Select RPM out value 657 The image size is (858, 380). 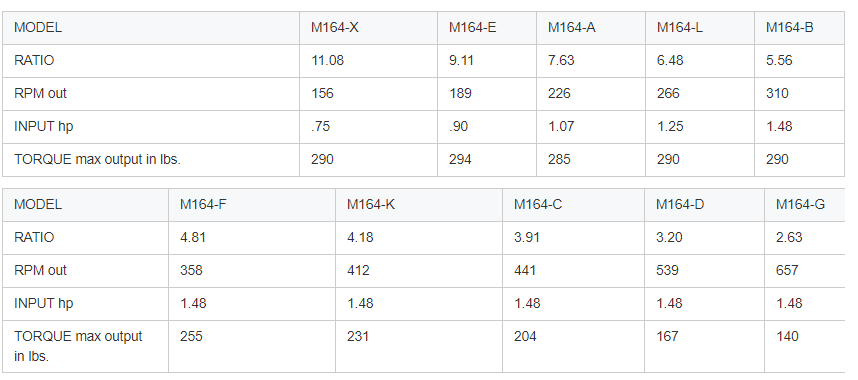pos(787,270)
